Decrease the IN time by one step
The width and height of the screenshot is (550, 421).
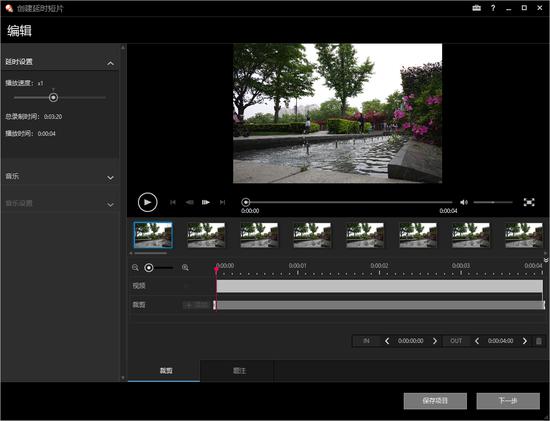click(387, 341)
